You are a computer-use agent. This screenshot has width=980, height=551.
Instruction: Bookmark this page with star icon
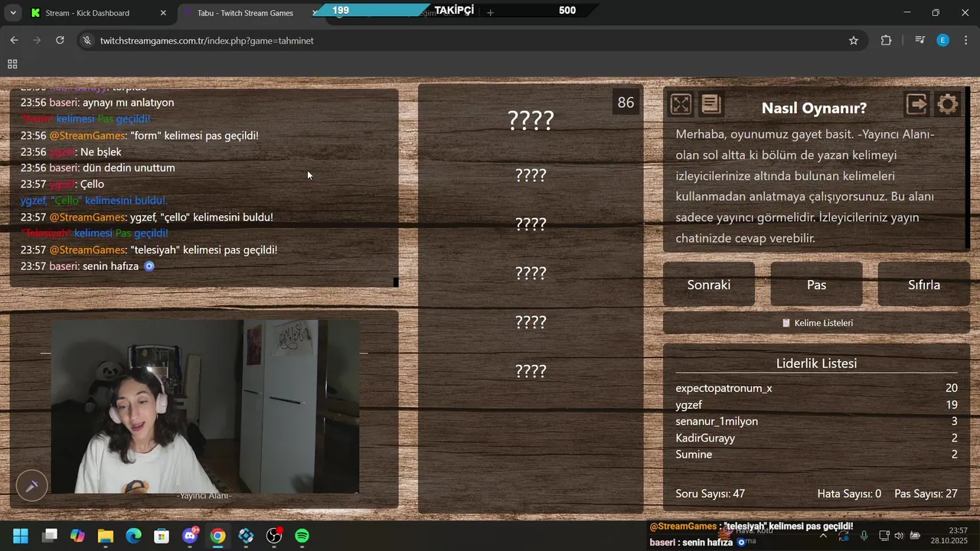point(854,41)
